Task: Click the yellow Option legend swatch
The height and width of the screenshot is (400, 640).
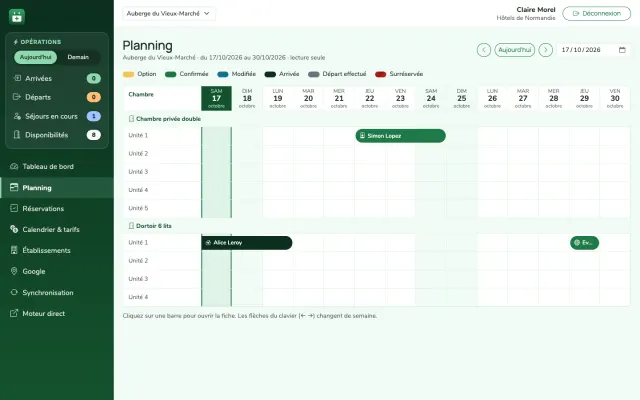Action: pos(128,74)
